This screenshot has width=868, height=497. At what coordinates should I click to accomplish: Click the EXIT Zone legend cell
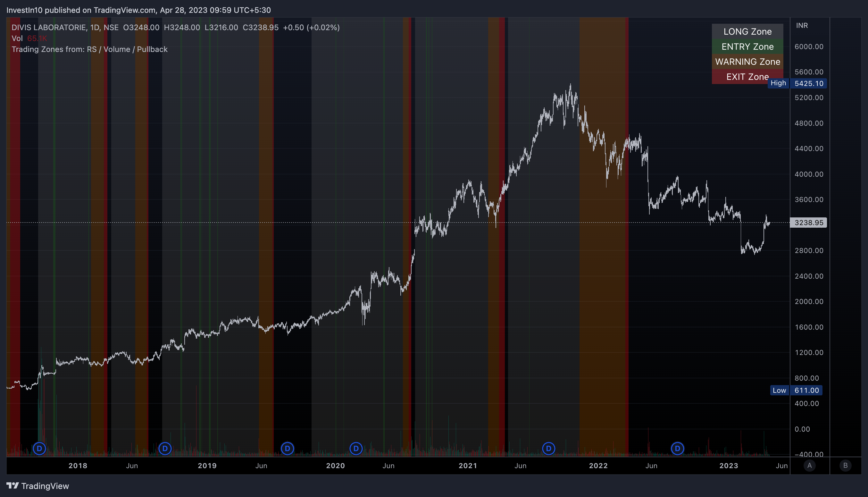coord(747,76)
